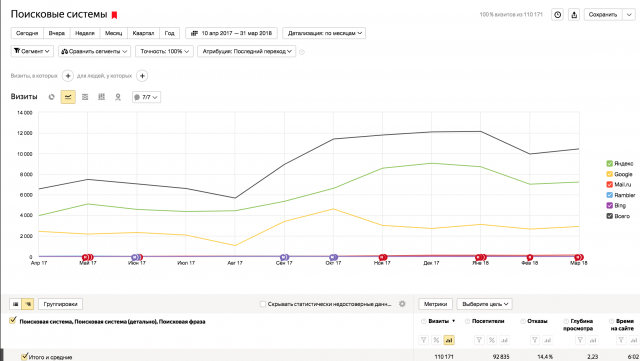Click the note marker at Фев 18
This screenshot has width=640, height=361.
click(x=529, y=257)
